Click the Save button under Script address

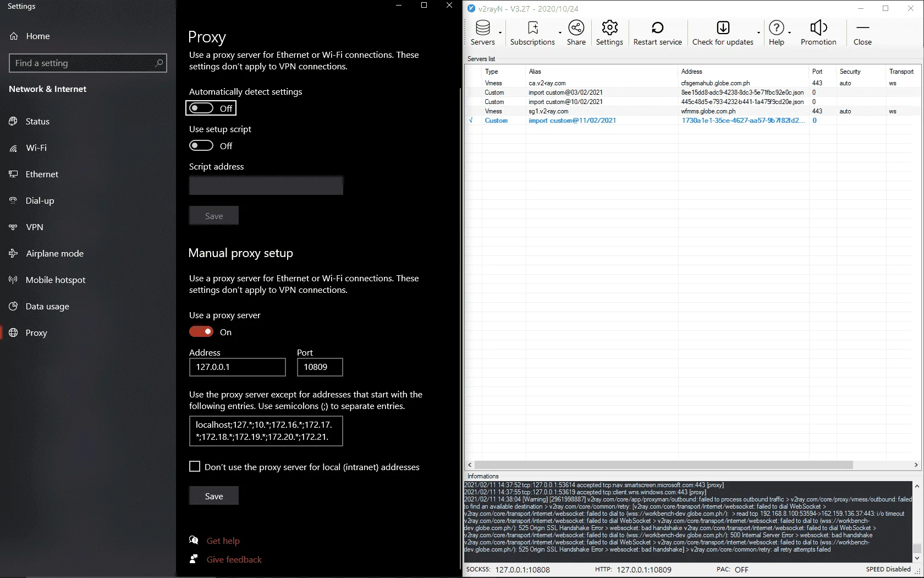pos(214,215)
